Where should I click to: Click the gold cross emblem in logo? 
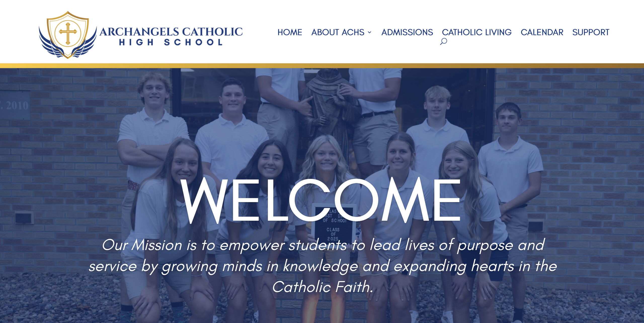tap(68, 33)
